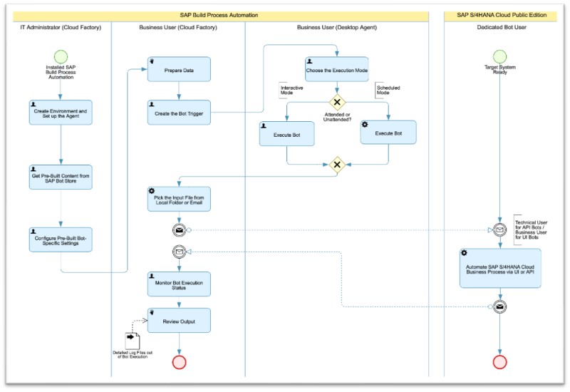Click the message event above Monitor Bot Execution Status
Image resolution: width=570 pixels, height=392 pixels.
[179, 251]
